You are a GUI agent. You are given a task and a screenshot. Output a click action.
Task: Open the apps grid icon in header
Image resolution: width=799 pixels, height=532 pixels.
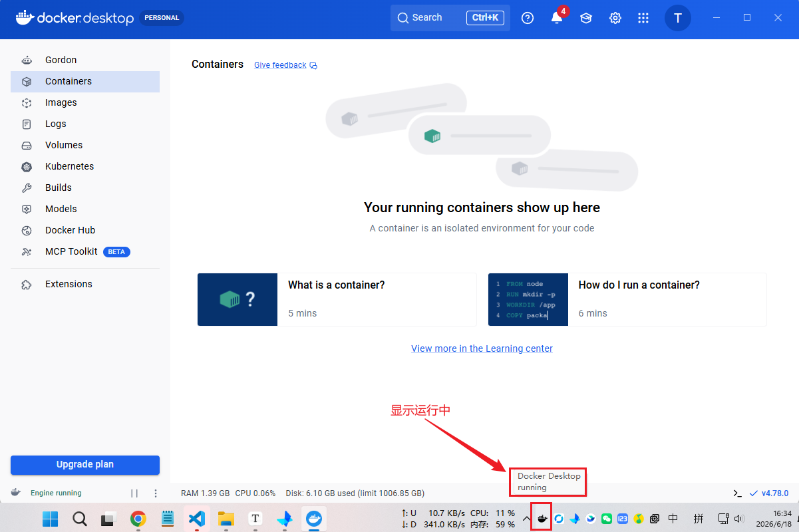[643, 18]
